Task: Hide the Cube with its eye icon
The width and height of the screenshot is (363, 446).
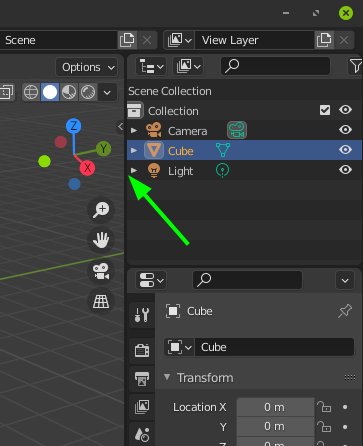Action: [345, 150]
